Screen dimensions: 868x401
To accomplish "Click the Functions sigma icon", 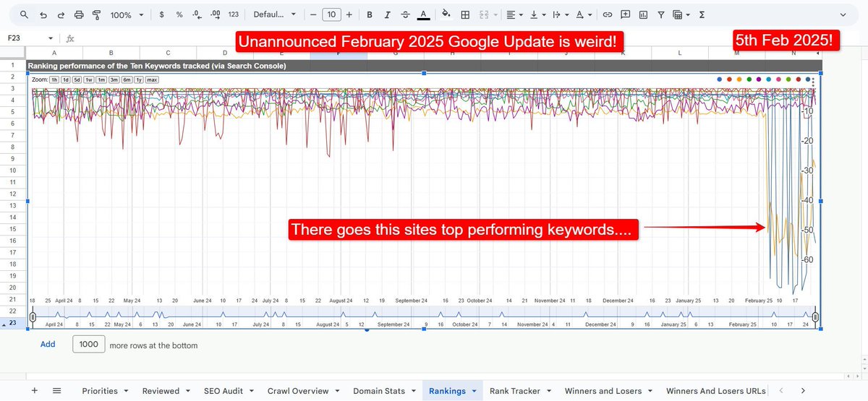I will click(702, 14).
